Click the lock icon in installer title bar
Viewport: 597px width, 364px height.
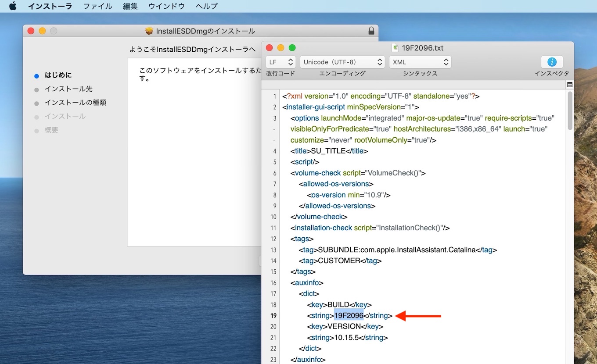tap(371, 31)
